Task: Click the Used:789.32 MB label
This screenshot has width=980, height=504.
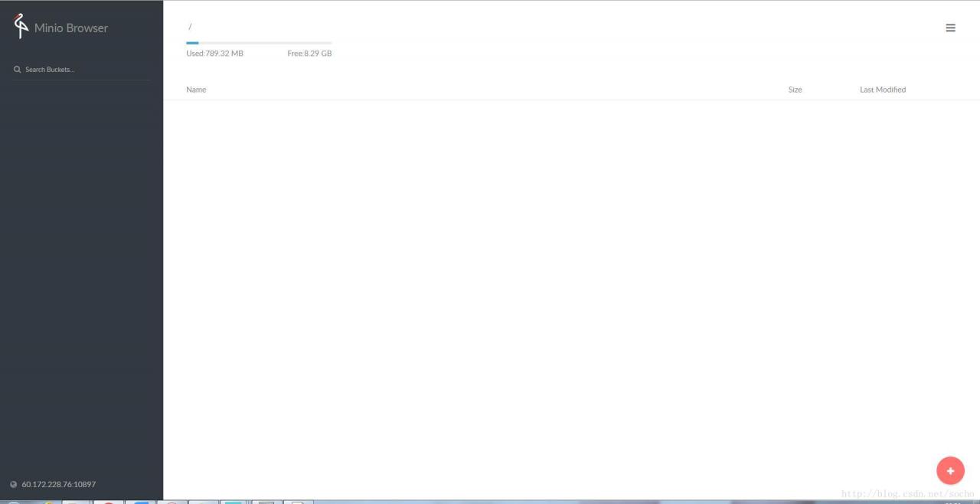Action: pos(214,54)
